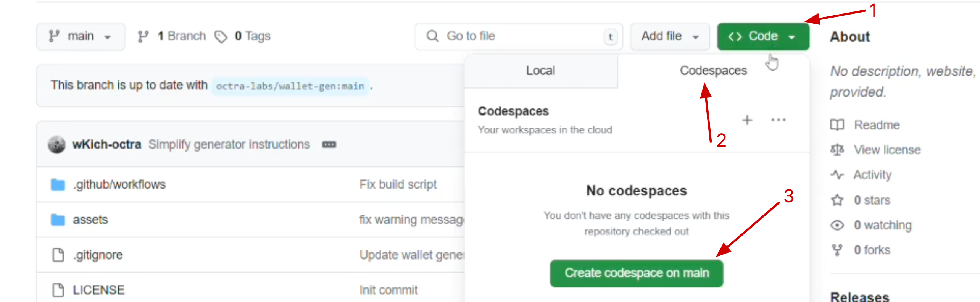
Task: Click the folder icon for .github/workflows
Action: [x=58, y=185]
